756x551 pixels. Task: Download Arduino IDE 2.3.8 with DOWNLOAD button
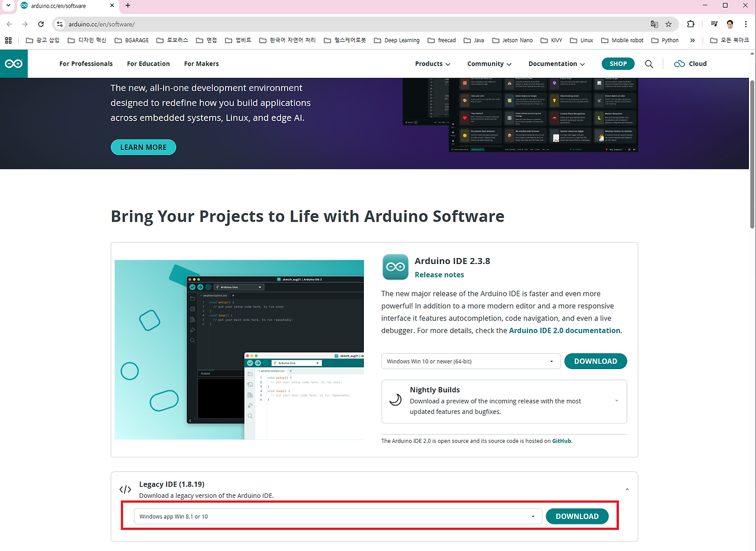(595, 361)
